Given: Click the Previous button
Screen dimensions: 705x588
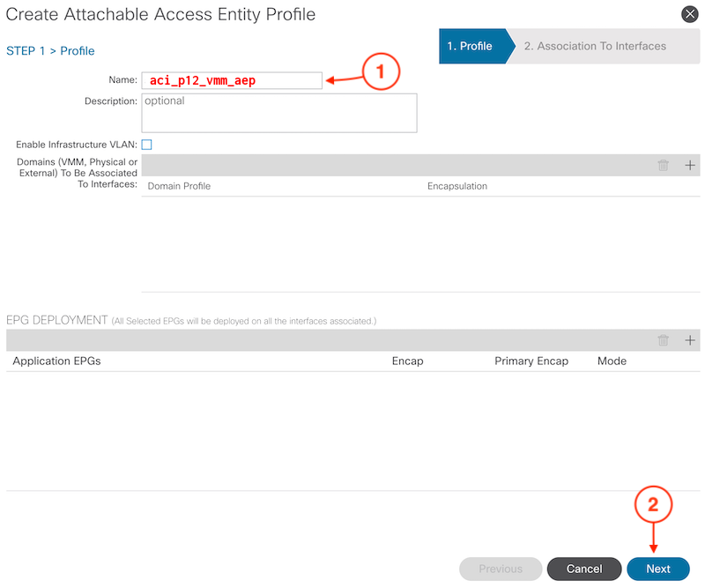Looking at the screenshot, I should pos(501,569).
